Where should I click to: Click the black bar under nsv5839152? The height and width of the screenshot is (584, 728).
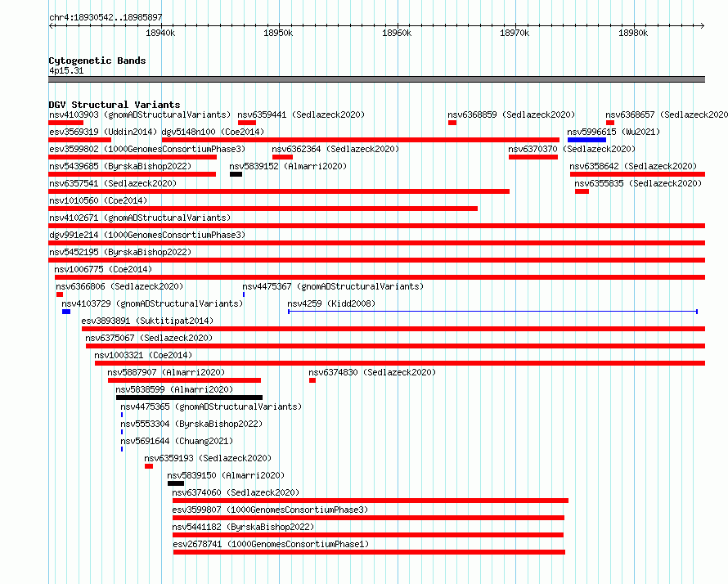pyautogui.click(x=236, y=174)
